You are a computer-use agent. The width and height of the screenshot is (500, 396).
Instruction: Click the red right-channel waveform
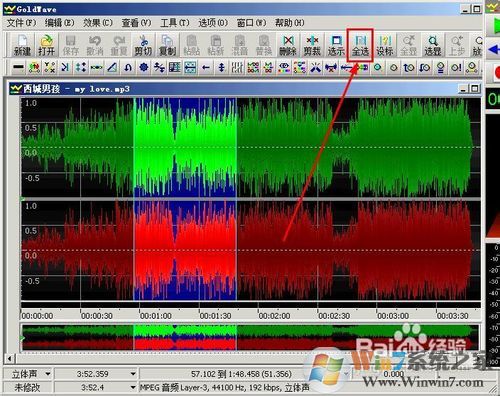(x=251, y=250)
